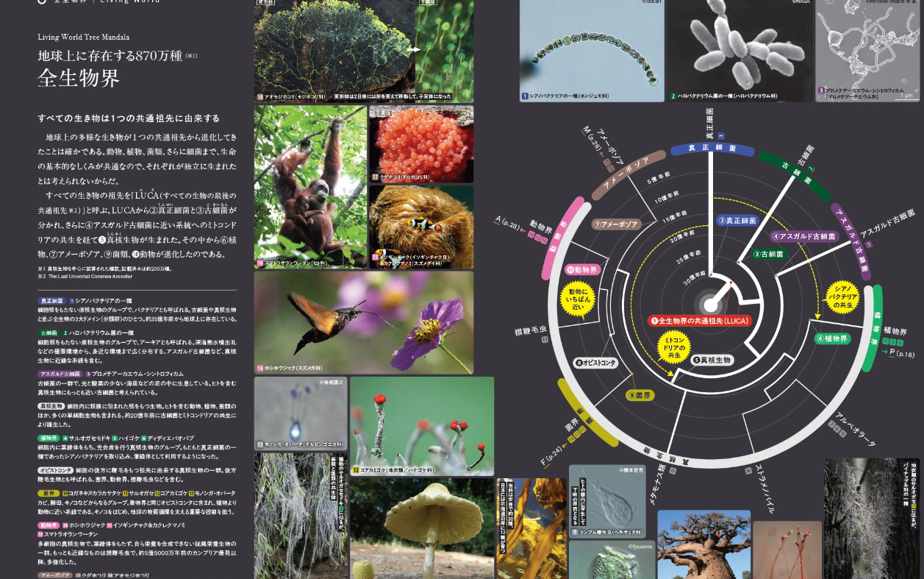Screen dimensions: 924x579
Task: Click the ③古細菌 green node label
Action: [x=768, y=254]
